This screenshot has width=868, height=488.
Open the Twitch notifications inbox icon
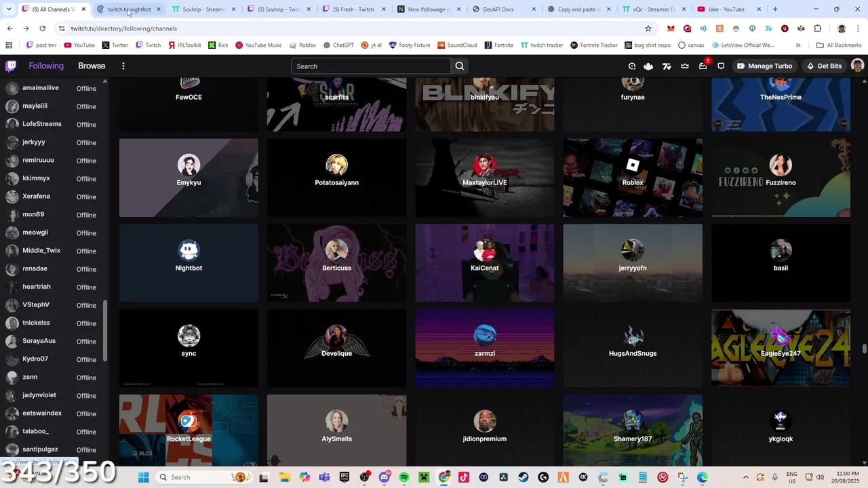coord(703,66)
